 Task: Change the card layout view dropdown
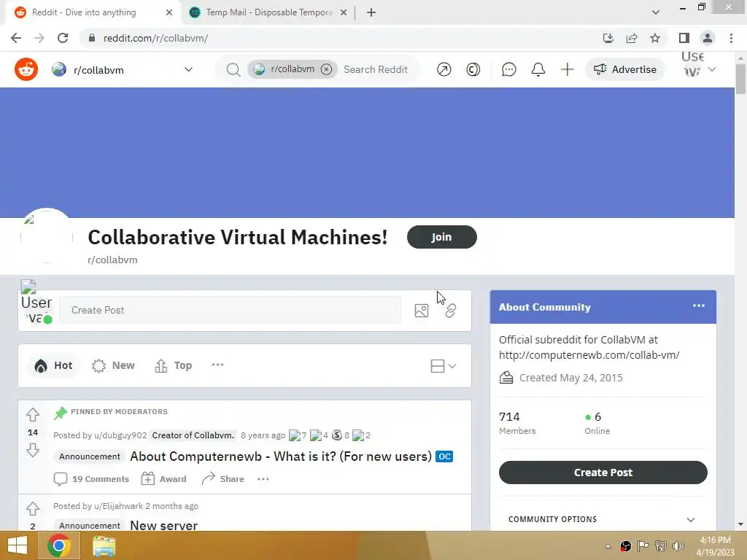[443, 366]
